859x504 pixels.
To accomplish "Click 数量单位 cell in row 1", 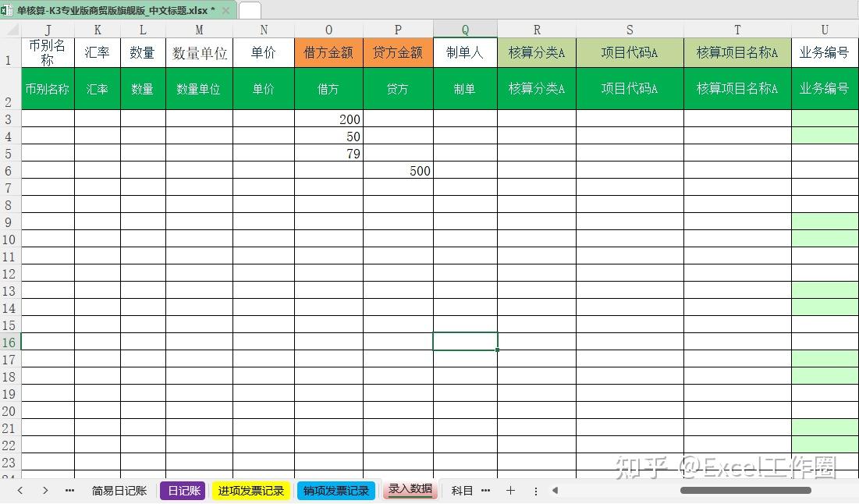I will [x=200, y=52].
